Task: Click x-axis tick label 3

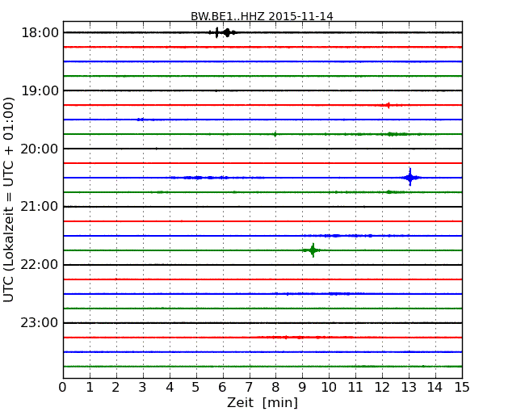Action: pos(143,388)
